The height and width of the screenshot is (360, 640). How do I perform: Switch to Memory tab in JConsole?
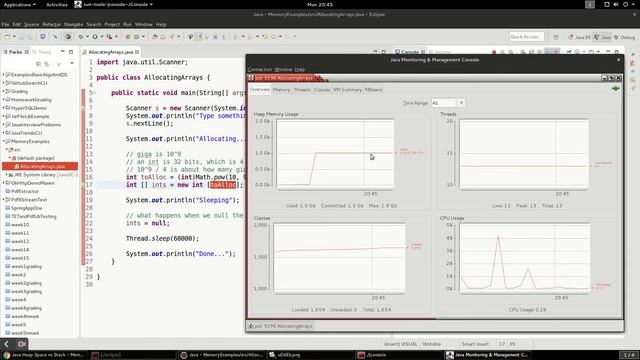[281, 90]
